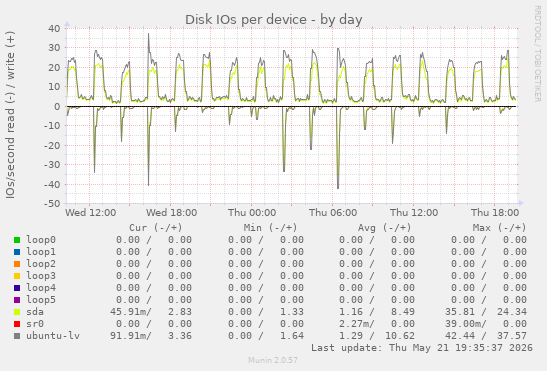The width and height of the screenshot is (547, 371).
Task: Click the loop2 orange legend swatch
Action: 17,264
